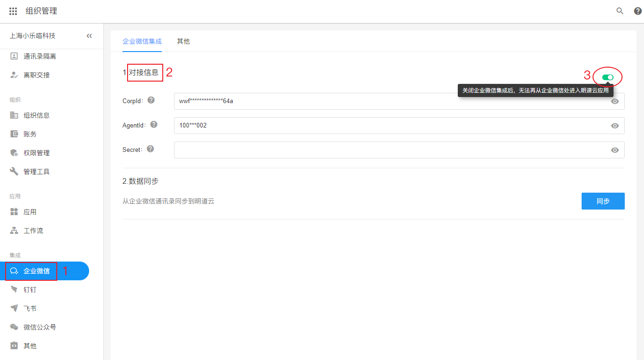Viewport: 644px width, 360px height.
Task: Click the 同步 button
Action: click(603, 201)
